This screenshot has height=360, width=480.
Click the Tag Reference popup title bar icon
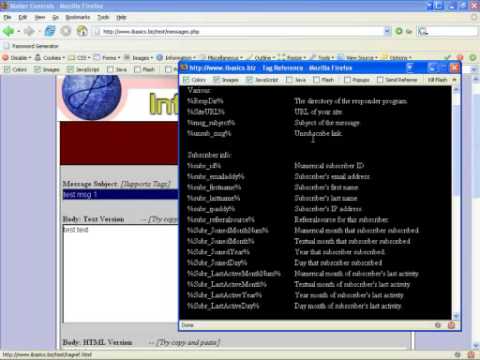(184, 68)
